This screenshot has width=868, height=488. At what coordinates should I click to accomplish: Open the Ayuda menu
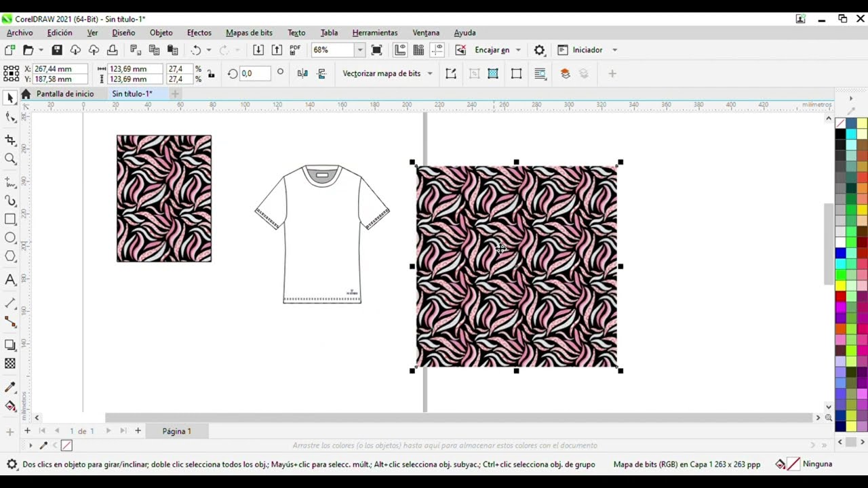(465, 33)
